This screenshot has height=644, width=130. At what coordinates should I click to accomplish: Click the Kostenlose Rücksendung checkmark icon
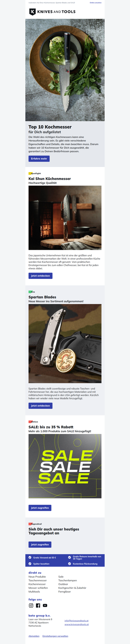(70, 564)
